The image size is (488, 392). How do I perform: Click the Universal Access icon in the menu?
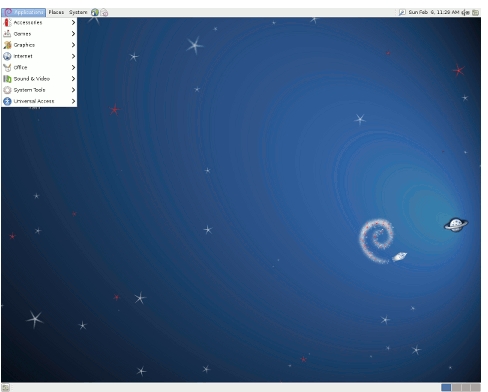(x=7, y=101)
